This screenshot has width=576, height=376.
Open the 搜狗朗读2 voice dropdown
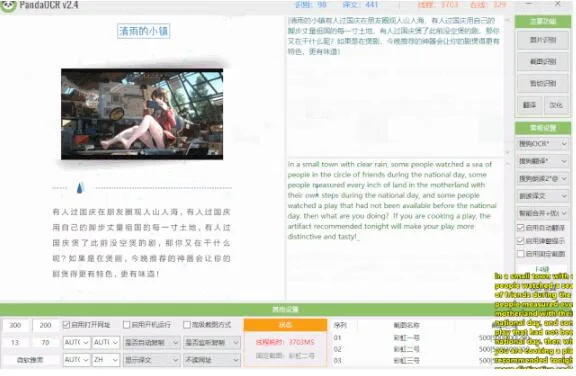pos(543,179)
